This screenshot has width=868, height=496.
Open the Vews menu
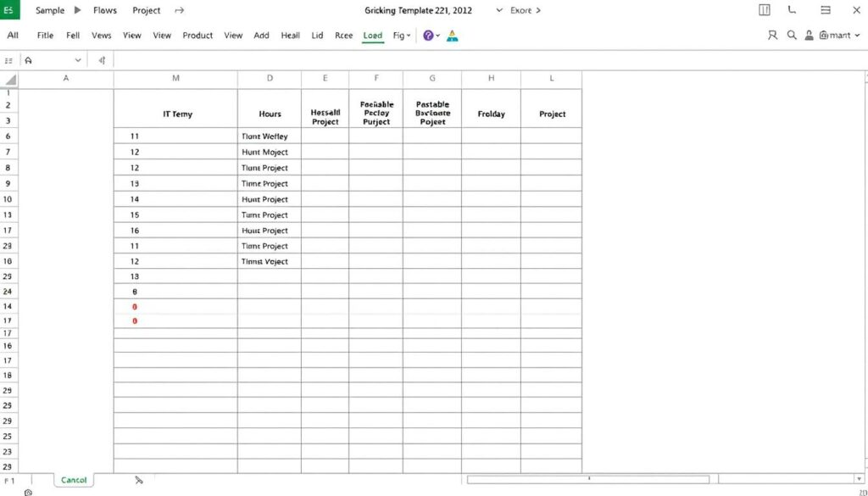[102, 36]
